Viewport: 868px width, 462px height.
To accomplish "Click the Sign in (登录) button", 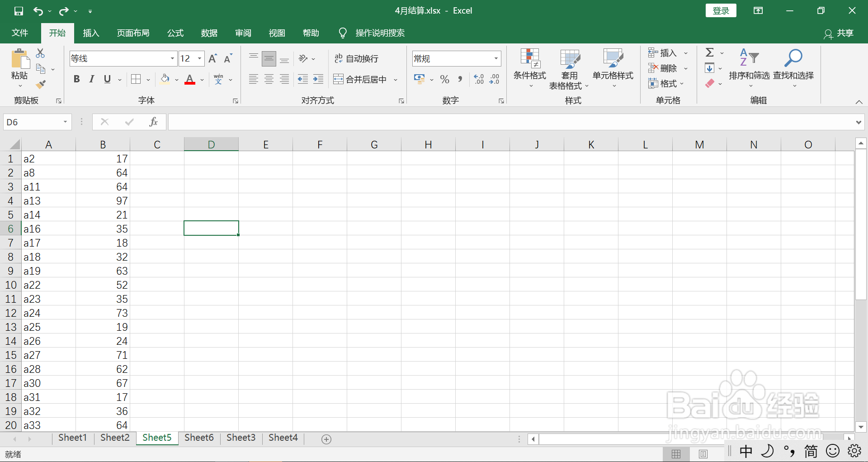I will coord(721,11).
